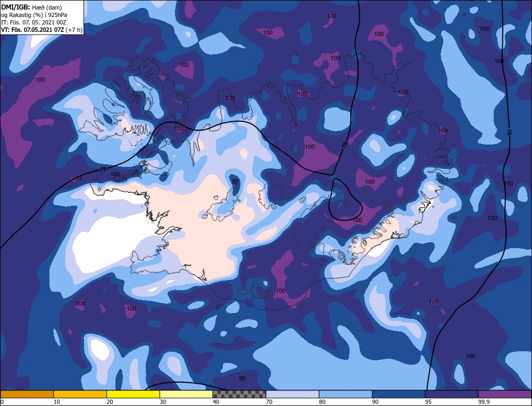Viewport: 532px width, 406px height.
Task: Click the "70" tick label on the scale
Action: (x=269, y=402)
